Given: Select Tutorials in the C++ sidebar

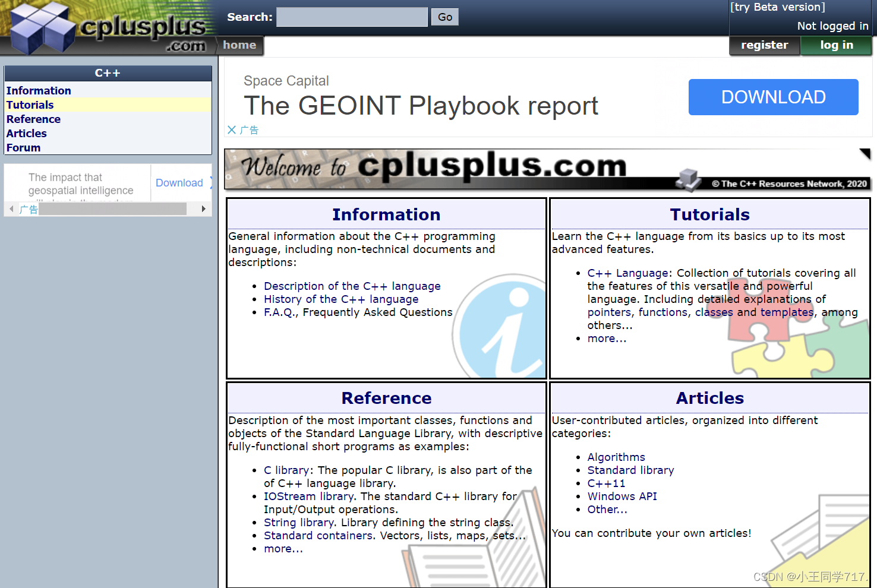Looking at the screenshot, I should click(x=108, y=105).
